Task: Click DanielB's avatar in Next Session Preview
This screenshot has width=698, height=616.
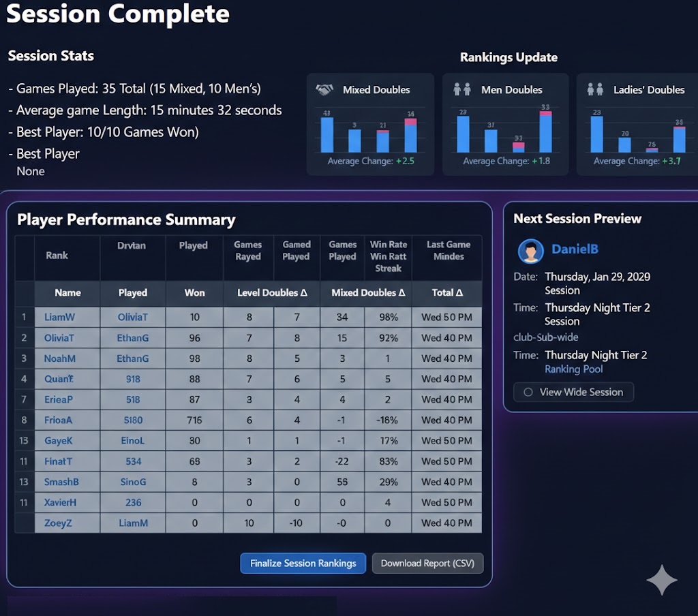Action: tap(532, 251)
